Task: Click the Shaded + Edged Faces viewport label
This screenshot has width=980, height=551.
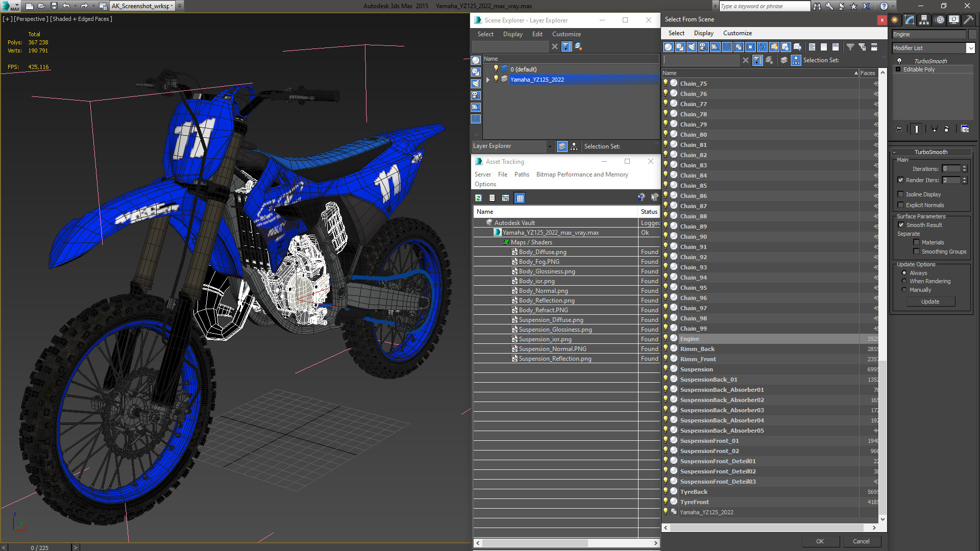Action: point(81,19)
